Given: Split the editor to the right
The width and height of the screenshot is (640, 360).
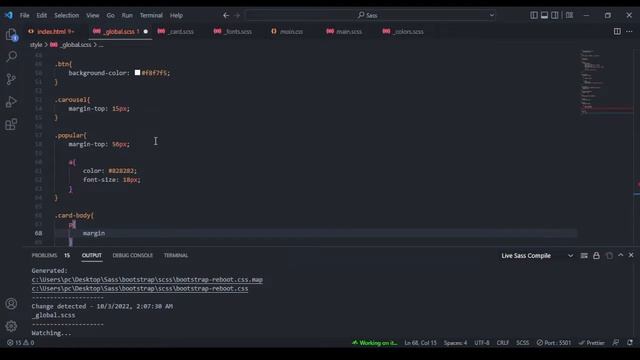Looking at the screenshot, I should point(617,31).
